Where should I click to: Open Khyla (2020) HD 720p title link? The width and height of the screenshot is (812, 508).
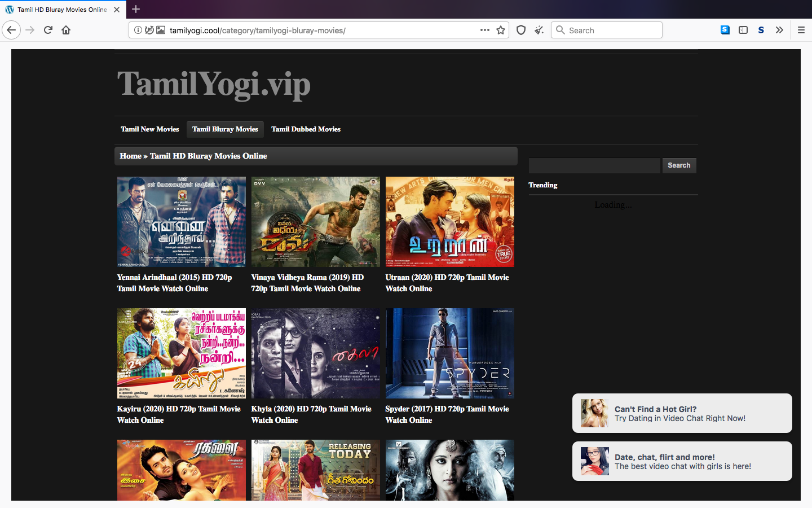[x=311, y=414]
